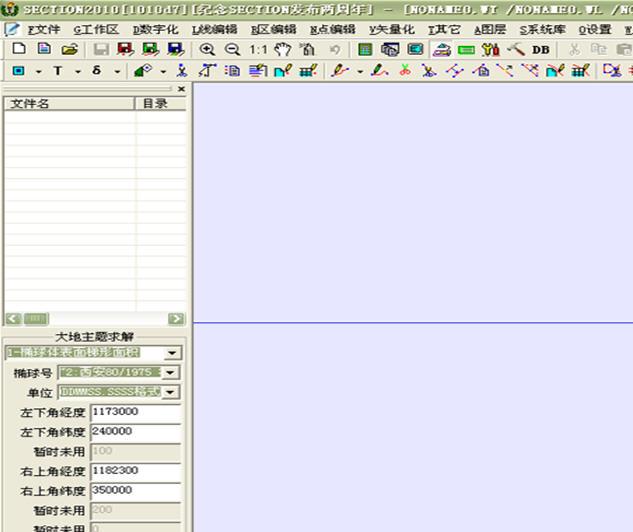
Task: Expand the 大地主题求解 calculation type dropdown
Action: coord(173,353)
